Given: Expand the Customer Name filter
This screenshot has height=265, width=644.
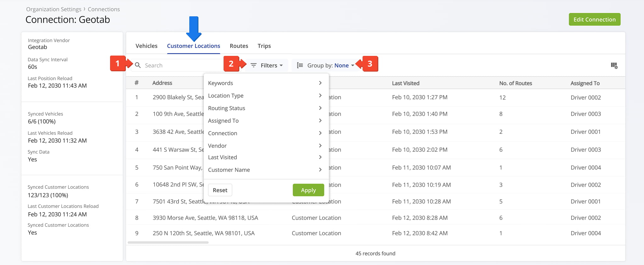Looking at the screenshot, I should coord(266,170).
